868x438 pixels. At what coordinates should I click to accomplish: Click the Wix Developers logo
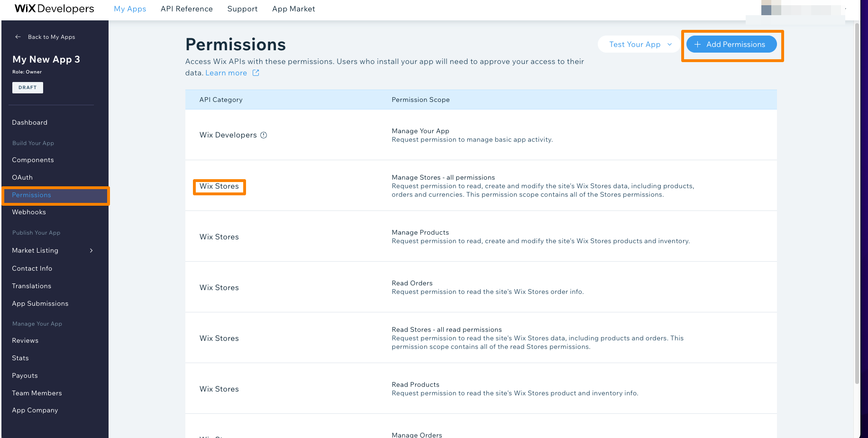coord(55,9)
